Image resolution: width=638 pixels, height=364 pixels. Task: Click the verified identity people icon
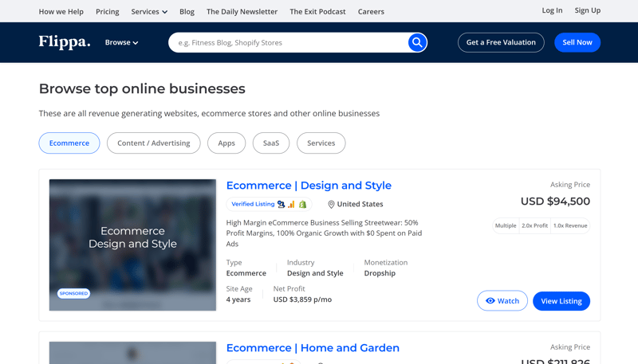(x=281, y=205)
